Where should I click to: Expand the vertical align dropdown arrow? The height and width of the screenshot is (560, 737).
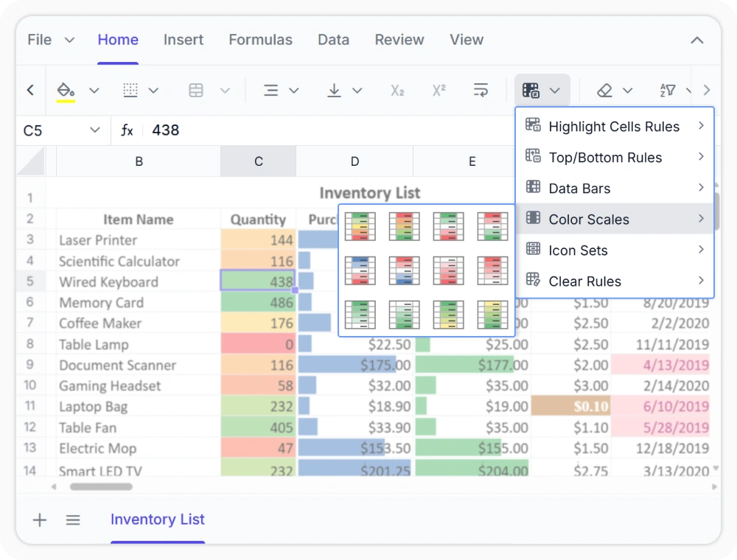tap(357, 90)
